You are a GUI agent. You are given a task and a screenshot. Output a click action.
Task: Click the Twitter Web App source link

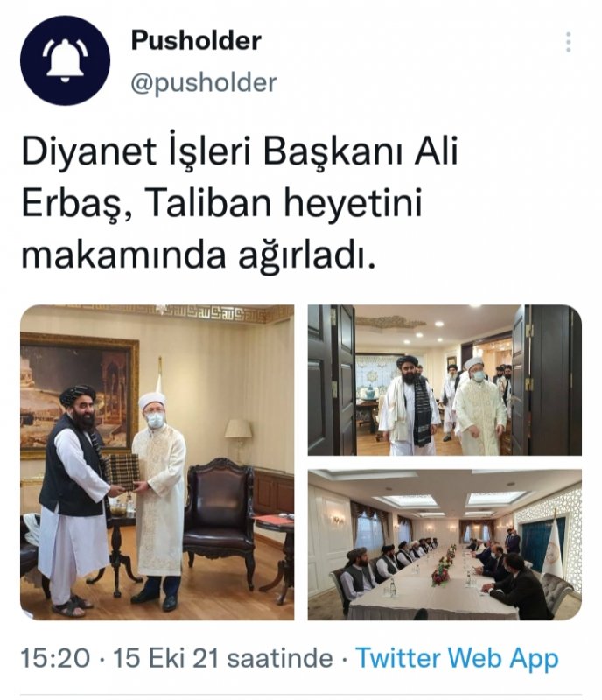pos(458,659)
